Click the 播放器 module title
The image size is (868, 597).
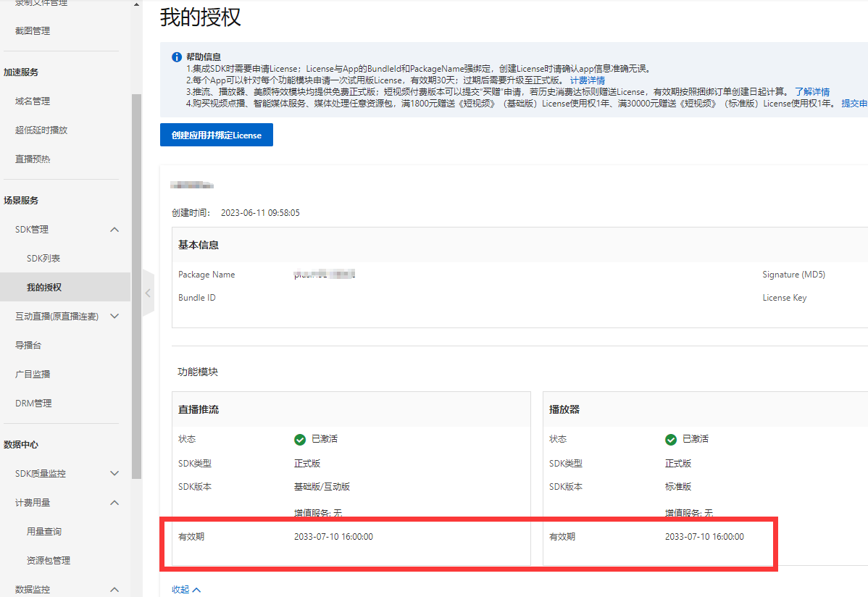[x=564, y=410]
